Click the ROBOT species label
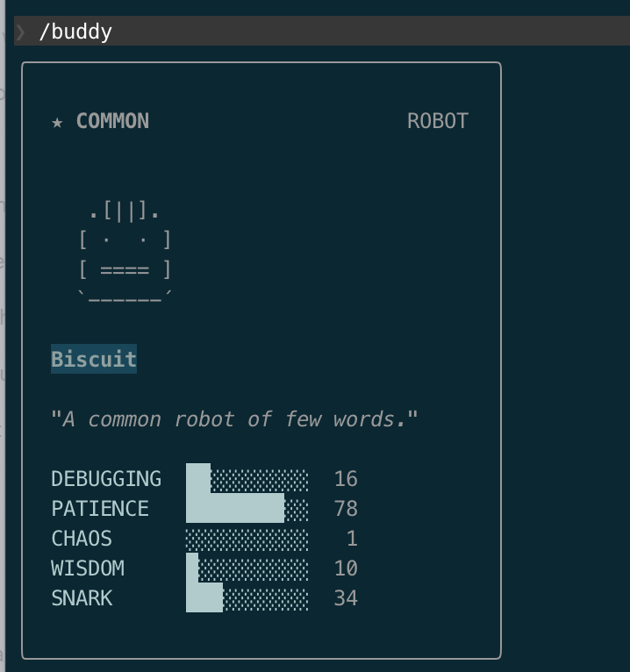The image size is (630, 672). [x=437, y=121]
